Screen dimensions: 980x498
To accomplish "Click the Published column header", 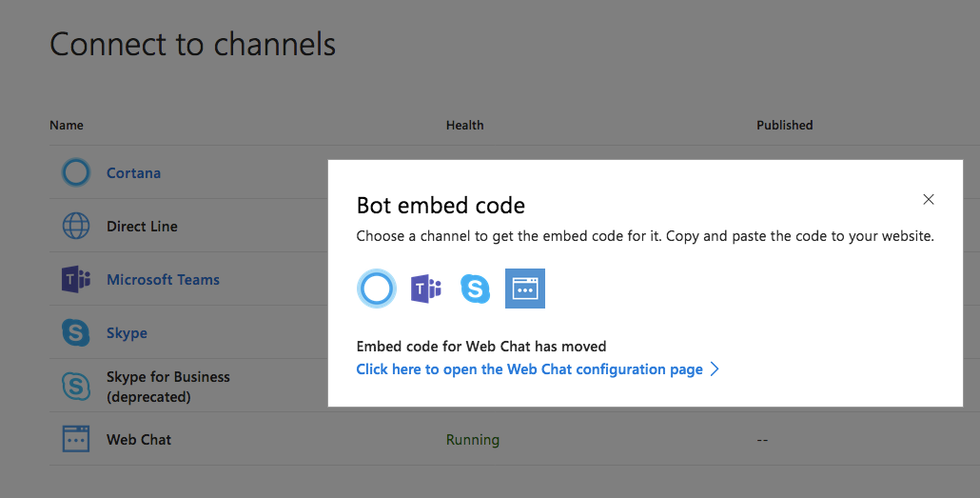I will pyautogui.click(x=784, y=125).
